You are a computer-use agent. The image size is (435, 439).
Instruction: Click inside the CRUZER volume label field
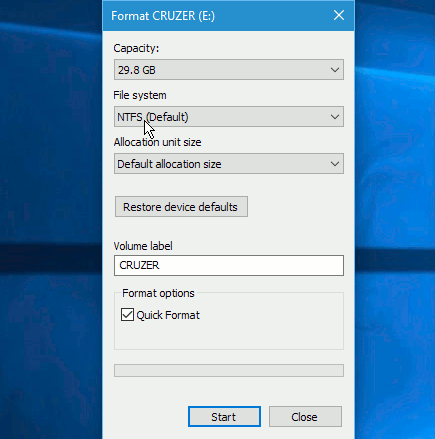[229, 266]
